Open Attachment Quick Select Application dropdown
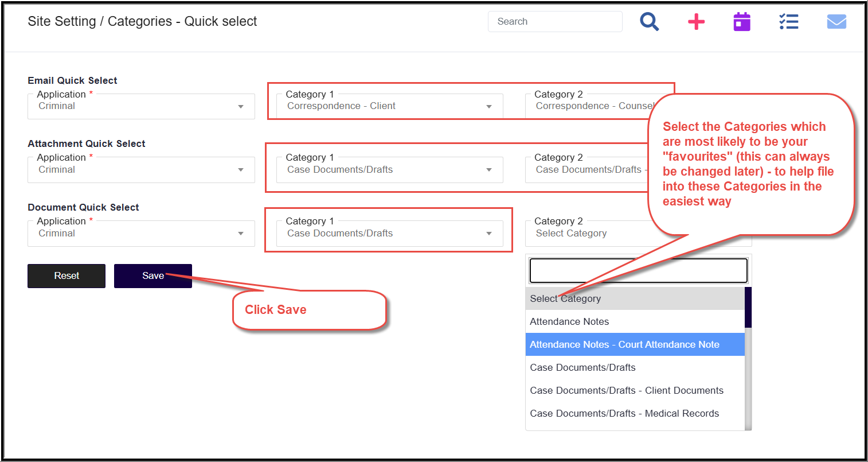Image resolution: width=868 pixels, height=462 pixels. coord(141,170)
